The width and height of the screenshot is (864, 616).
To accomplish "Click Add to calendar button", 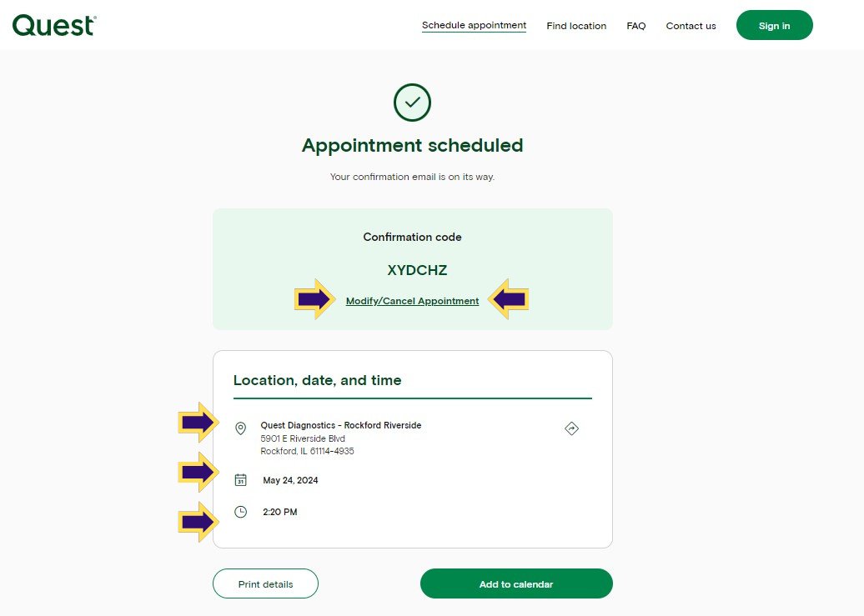I will [x=516, y=583].
